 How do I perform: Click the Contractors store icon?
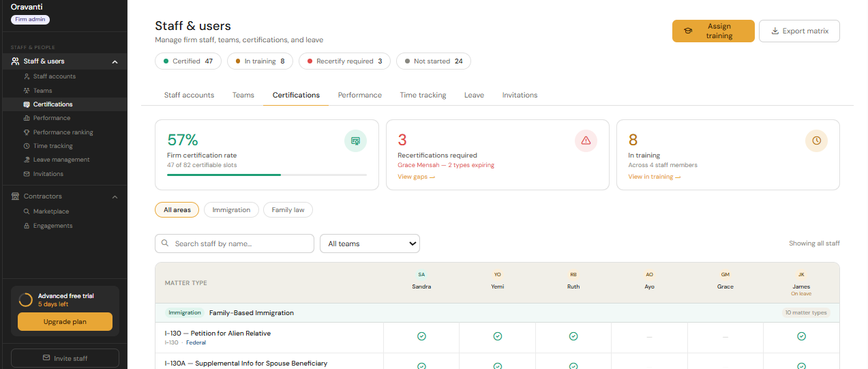(x=16, y=196)
